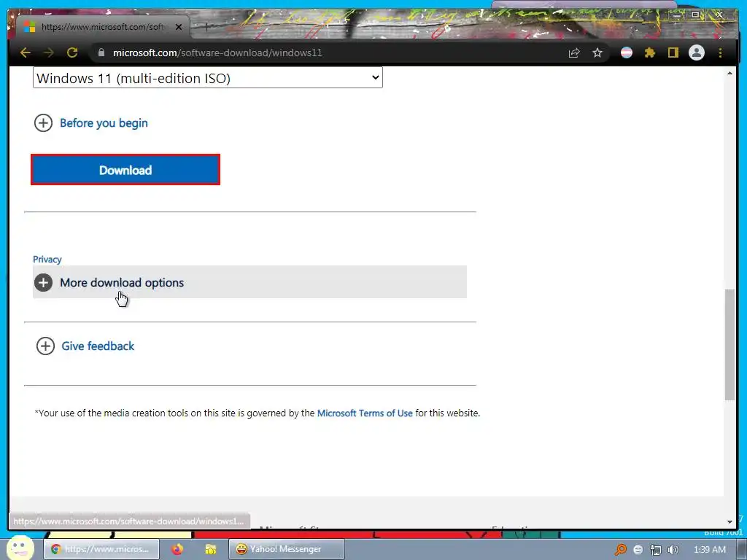747x560 pixels.
Task: Open the side panel icon
Action: coord(673,52)
